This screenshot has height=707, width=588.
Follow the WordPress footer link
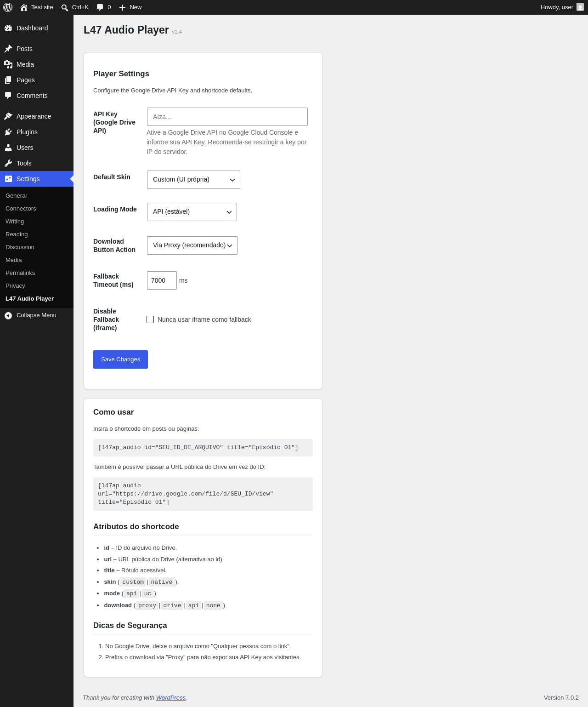[x=170, y=698]
